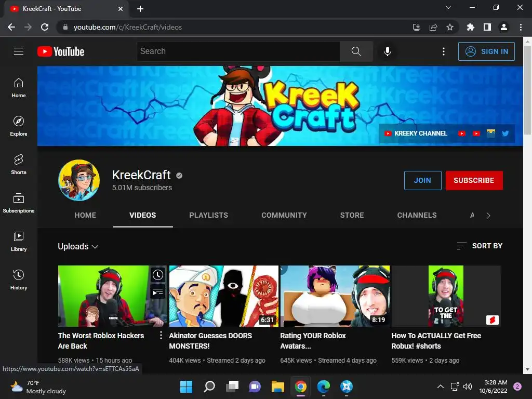Click the SIGN IN button
Viewport: 532px width, 399px height.
tap(486, 51)
